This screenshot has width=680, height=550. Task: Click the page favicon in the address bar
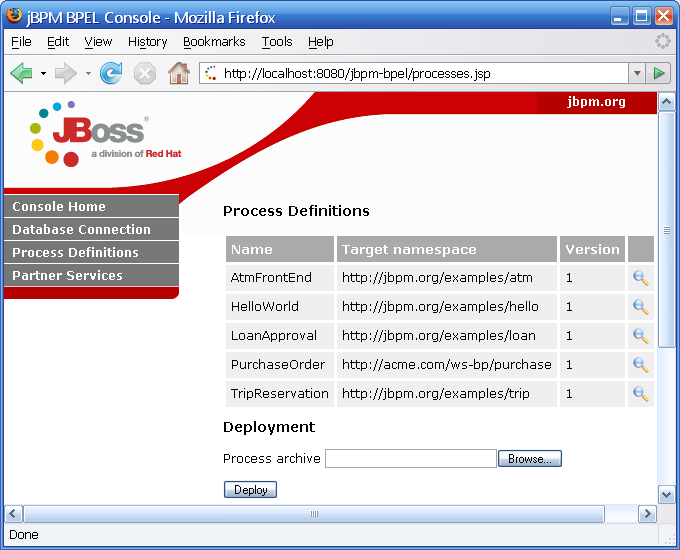pos(211,73)
